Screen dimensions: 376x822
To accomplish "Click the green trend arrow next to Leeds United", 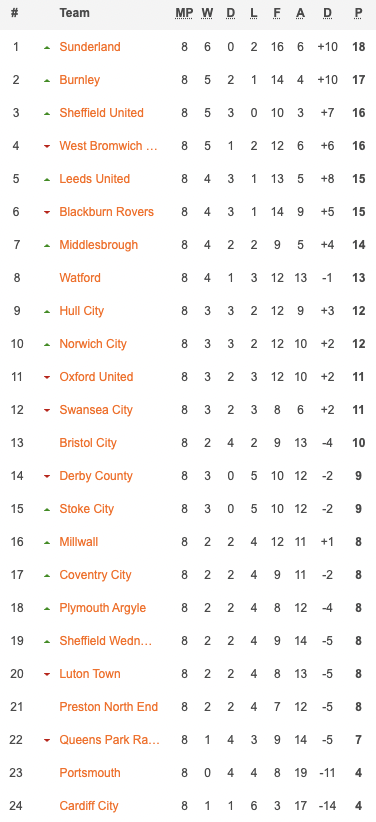I will (x=47, y=179).
